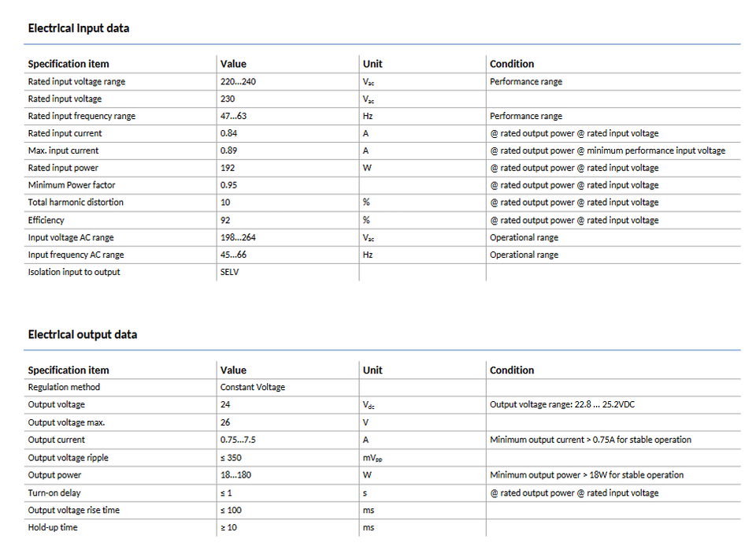Click the Electrical input data heading
The width and height of the screenshot is (756, 543).
[79, 28]
